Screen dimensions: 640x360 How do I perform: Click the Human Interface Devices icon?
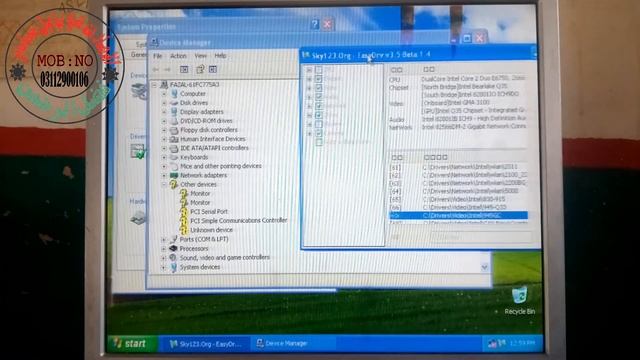[174, 139]
